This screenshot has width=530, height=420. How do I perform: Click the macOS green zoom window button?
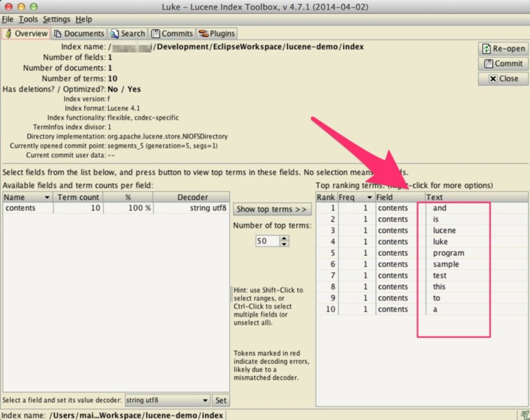tap(34, 7)
